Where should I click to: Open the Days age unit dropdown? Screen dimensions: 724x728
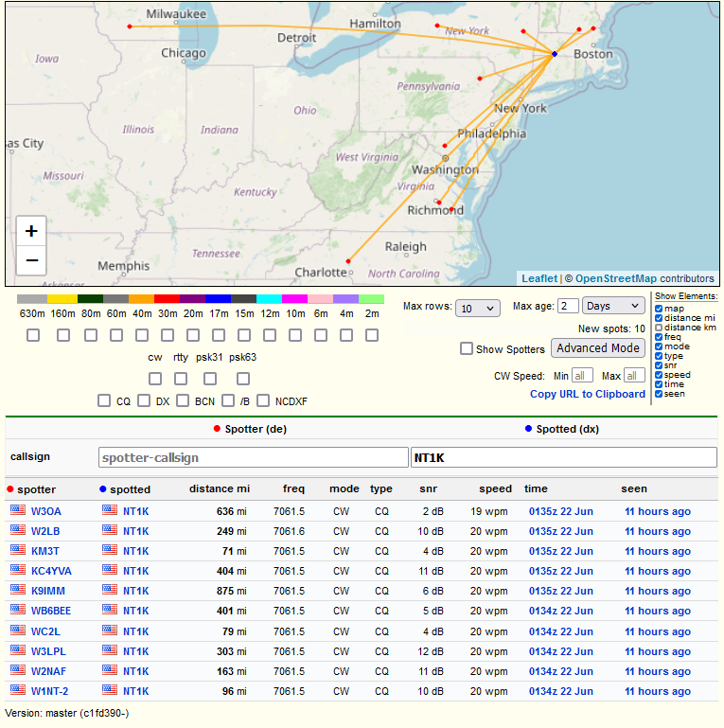[613, 306]
